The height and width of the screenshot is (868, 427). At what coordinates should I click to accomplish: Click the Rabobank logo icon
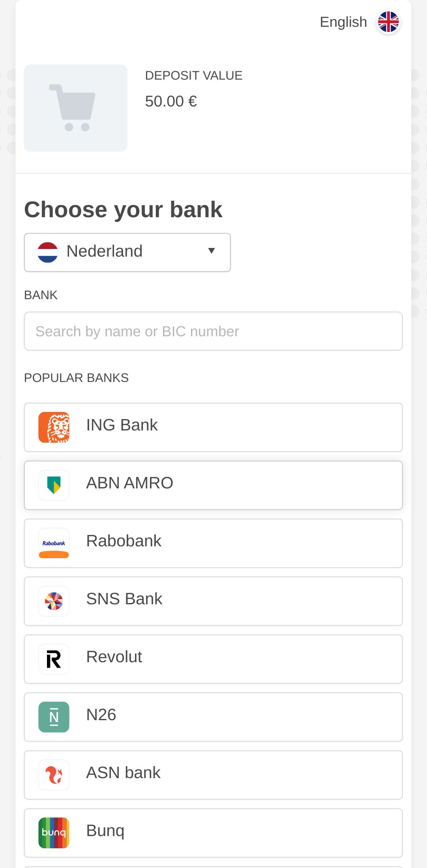pyautogui.click(x=54, y=543)
